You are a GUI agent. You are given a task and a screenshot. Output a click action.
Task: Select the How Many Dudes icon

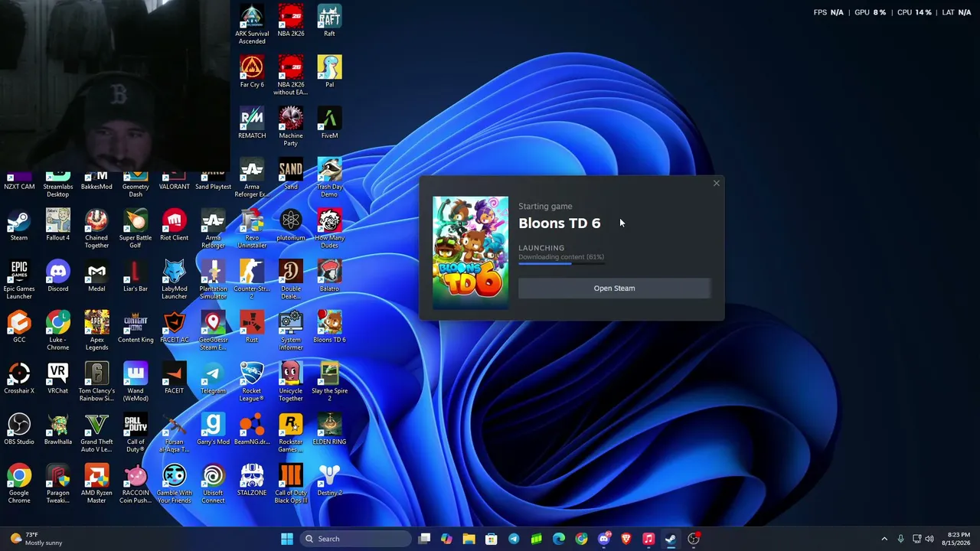click(x=329, y=229)
